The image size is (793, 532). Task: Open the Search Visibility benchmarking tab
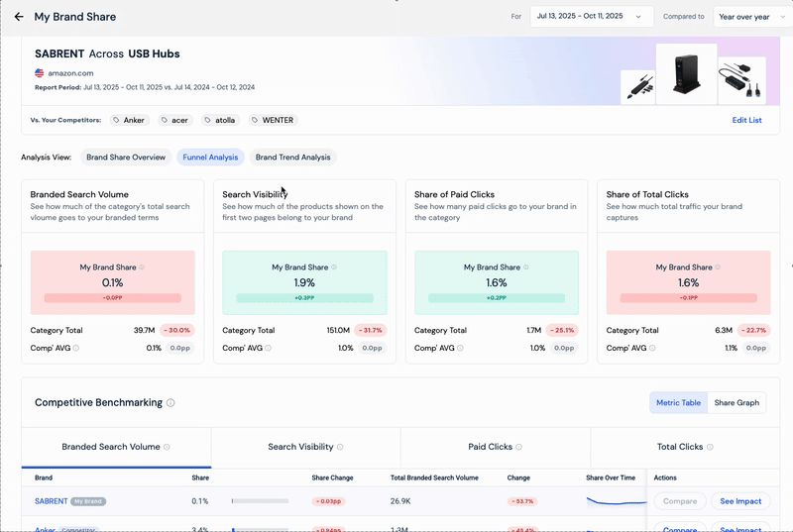click(306, 447)
